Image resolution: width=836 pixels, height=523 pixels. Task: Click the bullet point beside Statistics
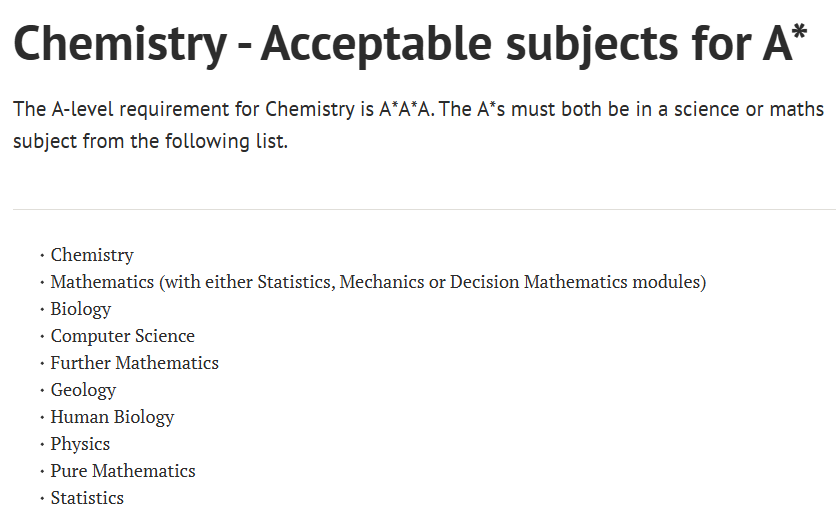click(x=42, y=500)
